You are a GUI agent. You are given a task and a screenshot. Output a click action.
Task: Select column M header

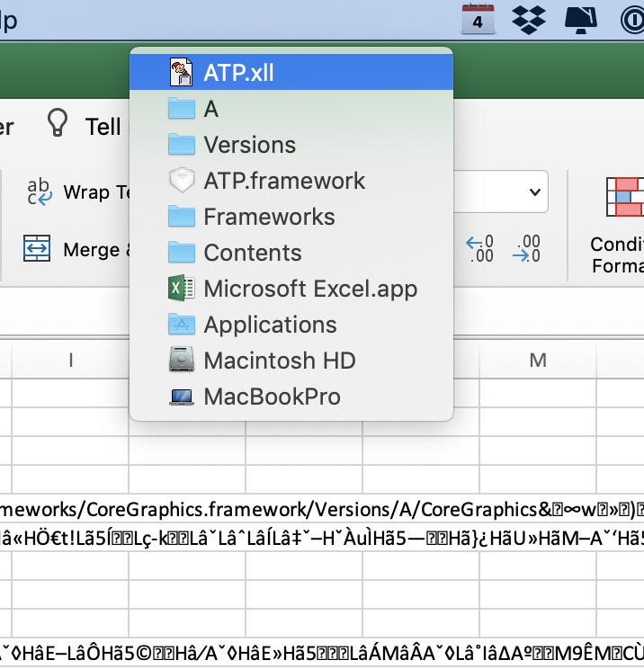(x=538, y=360)
